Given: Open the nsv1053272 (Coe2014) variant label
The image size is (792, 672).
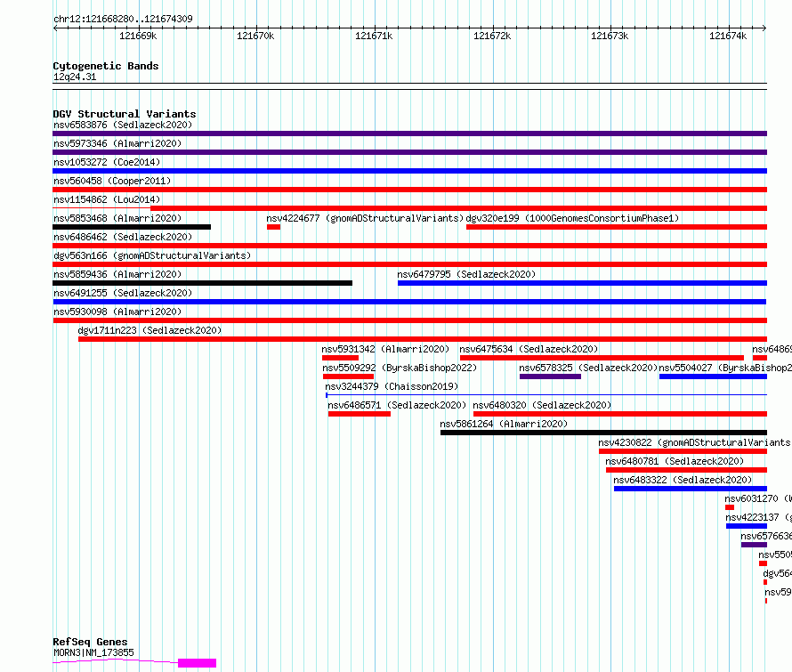Looking at the screenshot, I should click(x=107, y=162).
